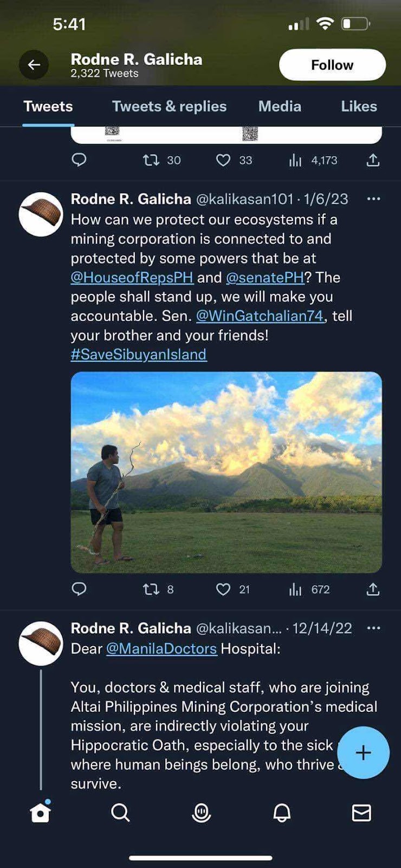
Task: Open Search in the bottom navigation
Action: tap(120, 813)
